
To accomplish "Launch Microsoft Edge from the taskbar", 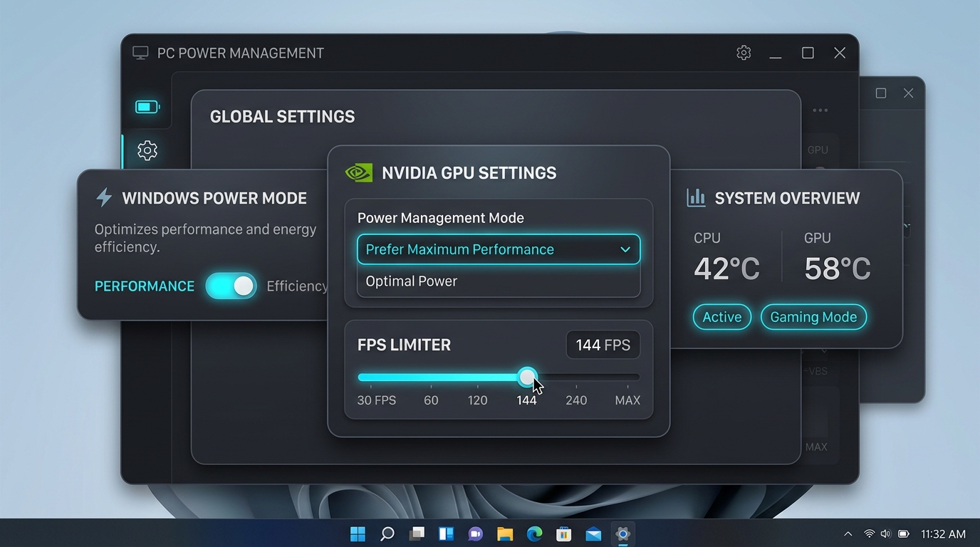I will [x=534, y=534].
